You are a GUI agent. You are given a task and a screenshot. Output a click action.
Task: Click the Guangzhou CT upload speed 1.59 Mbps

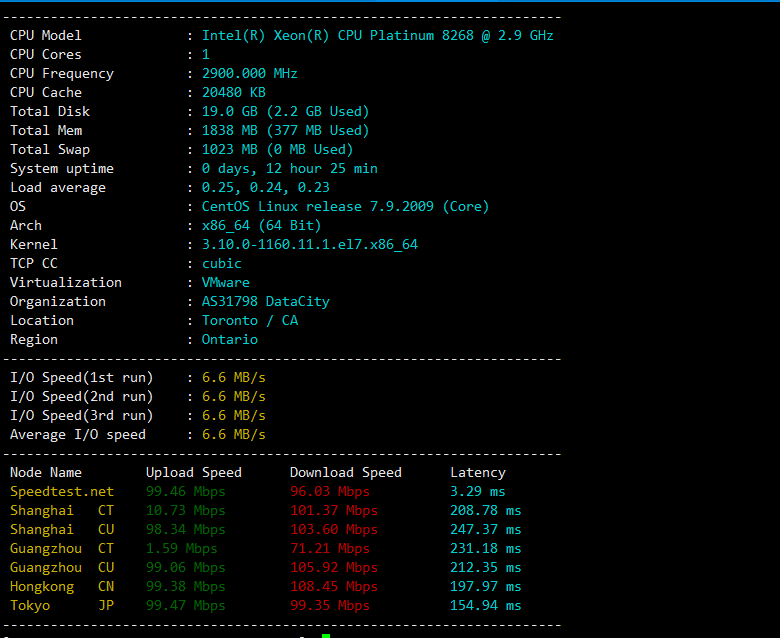point(181,548)
